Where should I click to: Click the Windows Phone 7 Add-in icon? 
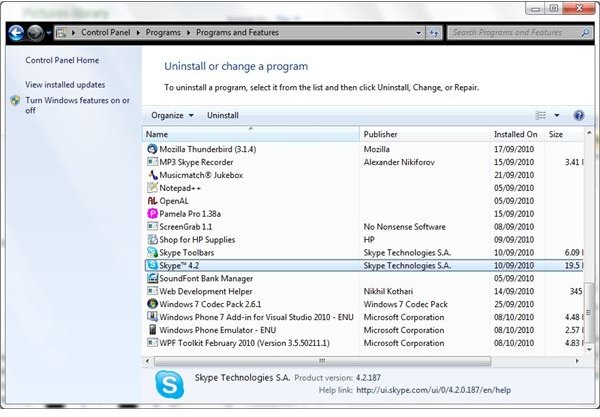(x=152, y=317)
